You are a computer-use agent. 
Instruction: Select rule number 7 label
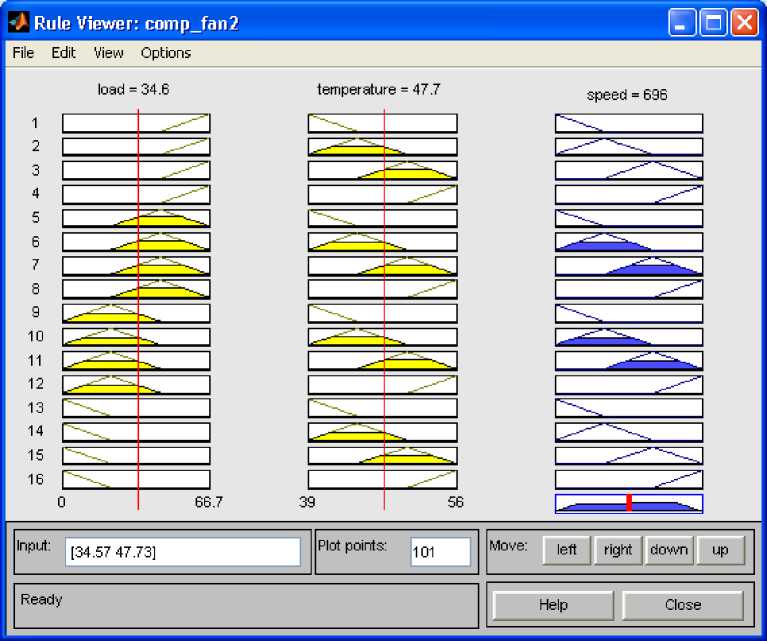[x=35, y=266]
